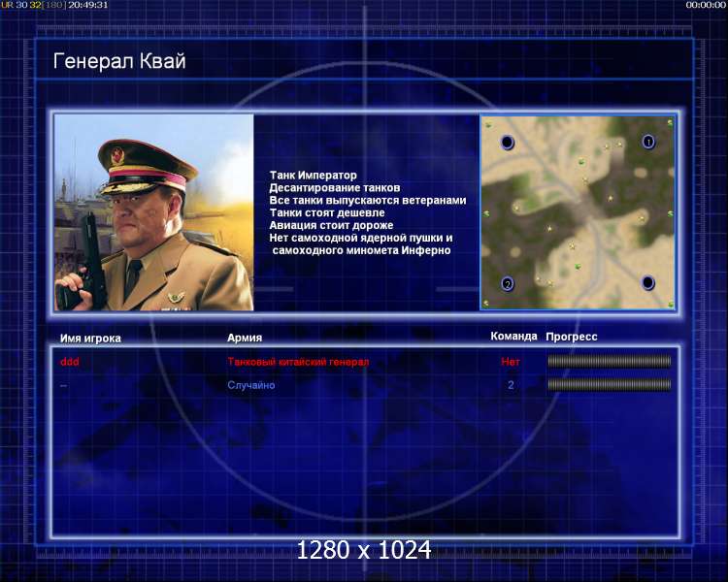
Task: Click the line Авиация стоит дороже
Action: coord(331,226)
